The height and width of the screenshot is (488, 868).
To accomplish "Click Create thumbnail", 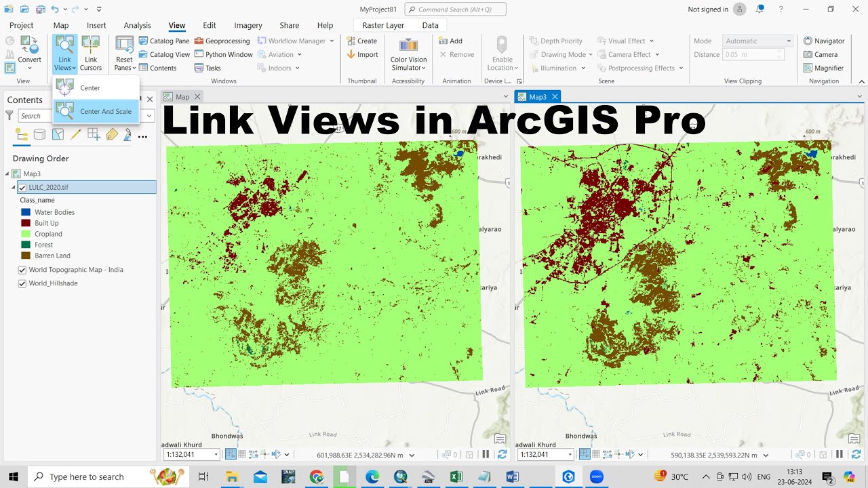I will 361,41.
